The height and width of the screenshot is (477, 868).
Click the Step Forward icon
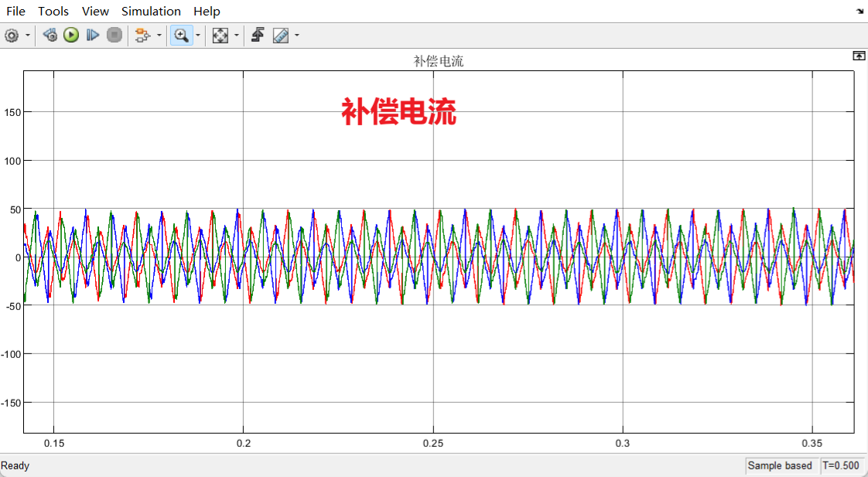tap(93, 35)
